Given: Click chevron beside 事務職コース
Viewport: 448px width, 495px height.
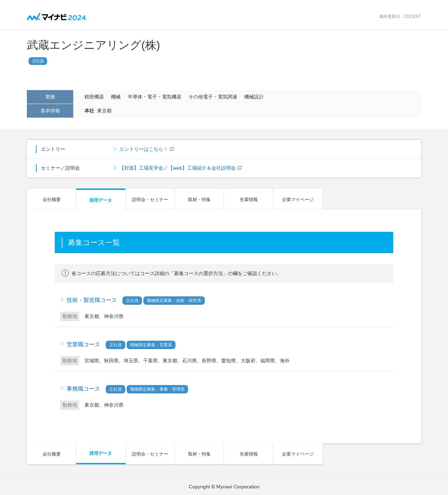Looking at the screenshot, I should point(62,389).
